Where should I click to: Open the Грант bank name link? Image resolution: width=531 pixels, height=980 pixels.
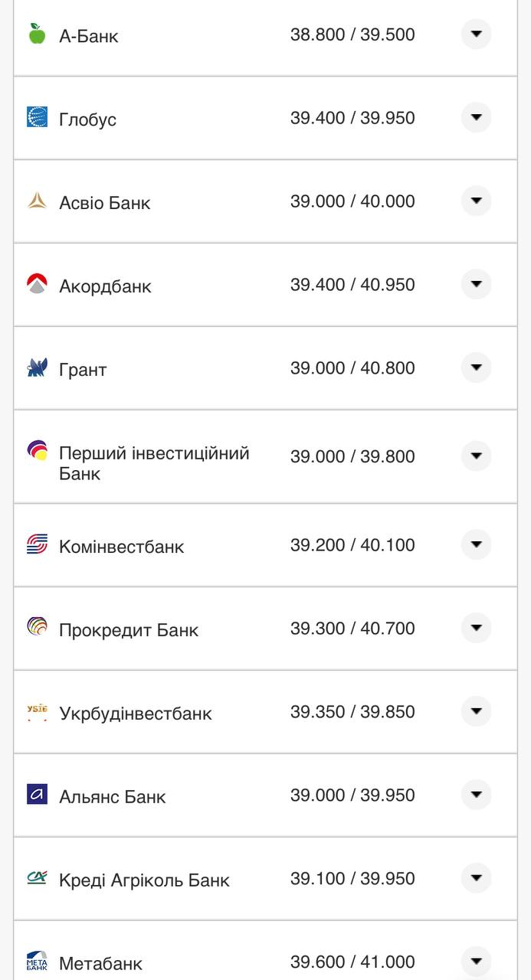tap(83, 370)
